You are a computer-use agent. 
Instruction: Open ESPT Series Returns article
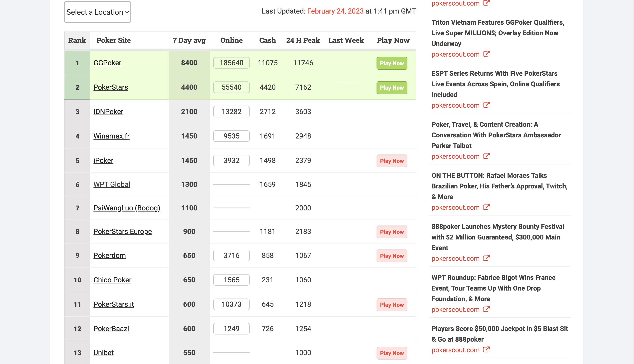point(495,84)
